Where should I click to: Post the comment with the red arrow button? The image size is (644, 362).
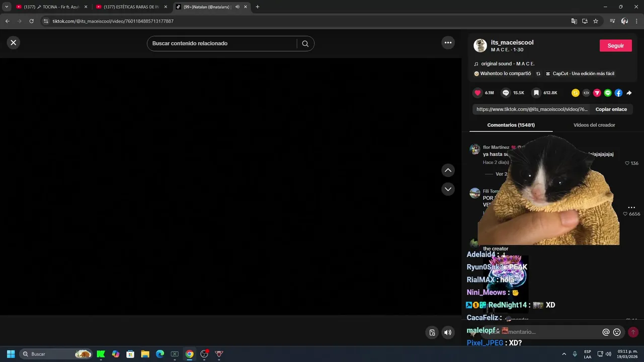pos(633,332)
